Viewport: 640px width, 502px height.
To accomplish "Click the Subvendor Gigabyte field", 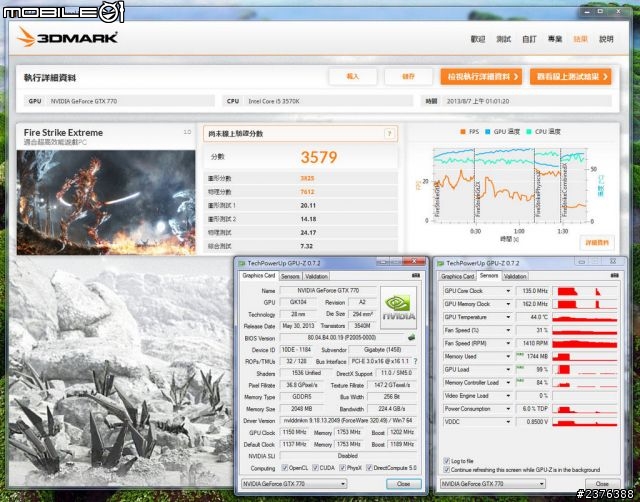I will [382, 350].
